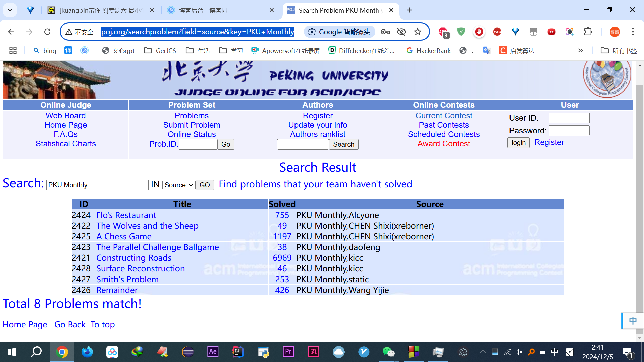Open the Constructing Roads problem
The image size is (644, 362).
(133, 258)
